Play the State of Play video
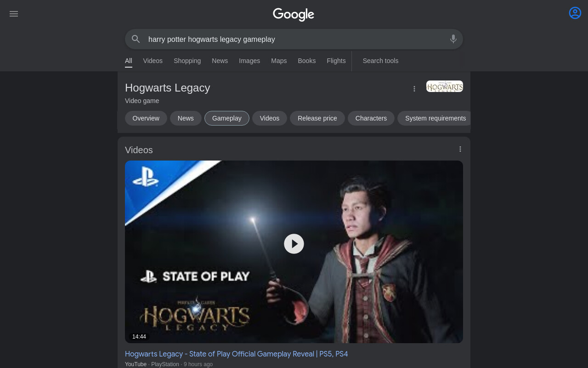The width and height of the screenshot is (588, 368). (x=294, y=244)
